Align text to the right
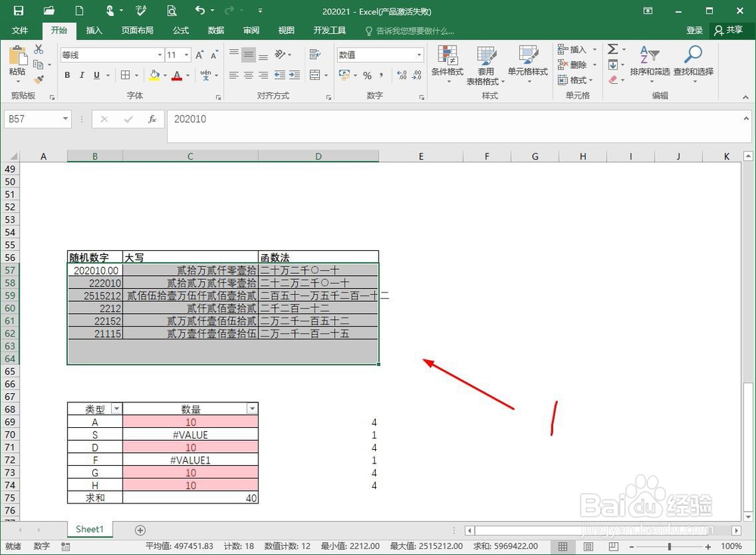This screenshot has width=756, height=555. pos(263,75)
